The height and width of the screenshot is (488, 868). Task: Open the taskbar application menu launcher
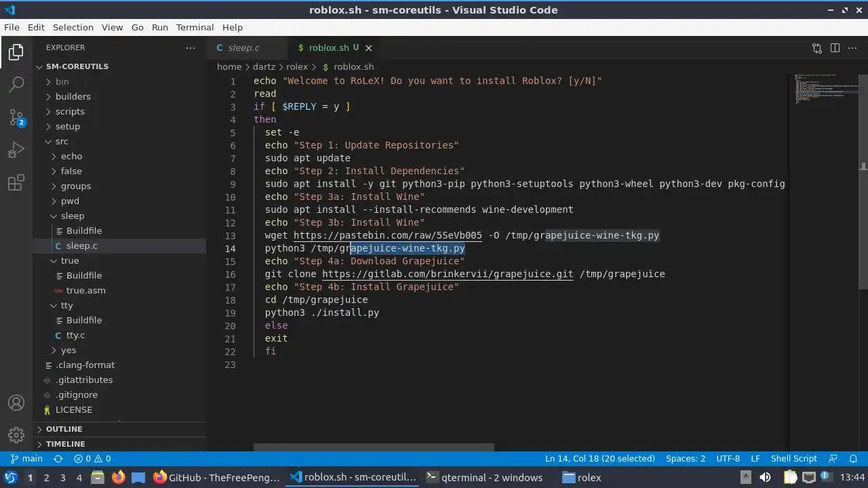(x=10, y=477)
